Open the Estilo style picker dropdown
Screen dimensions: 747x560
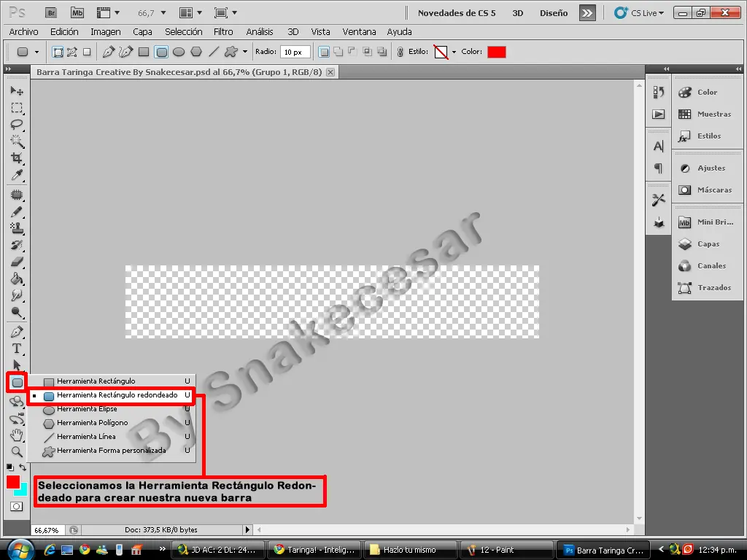454,52
